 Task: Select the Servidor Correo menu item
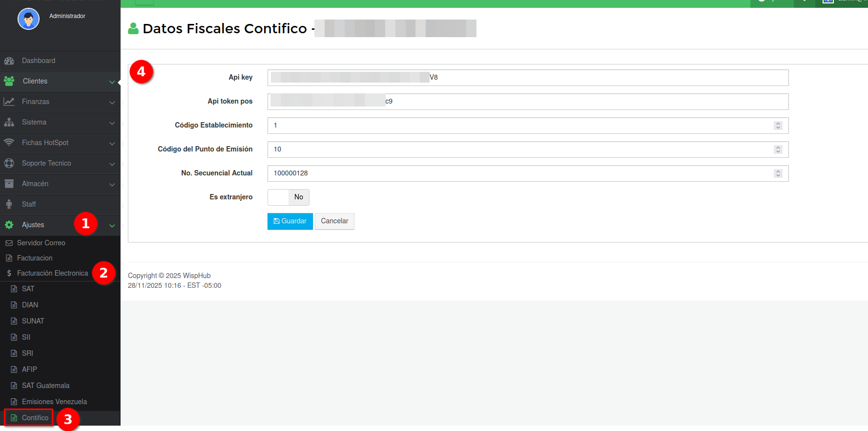tap(41, 243)
